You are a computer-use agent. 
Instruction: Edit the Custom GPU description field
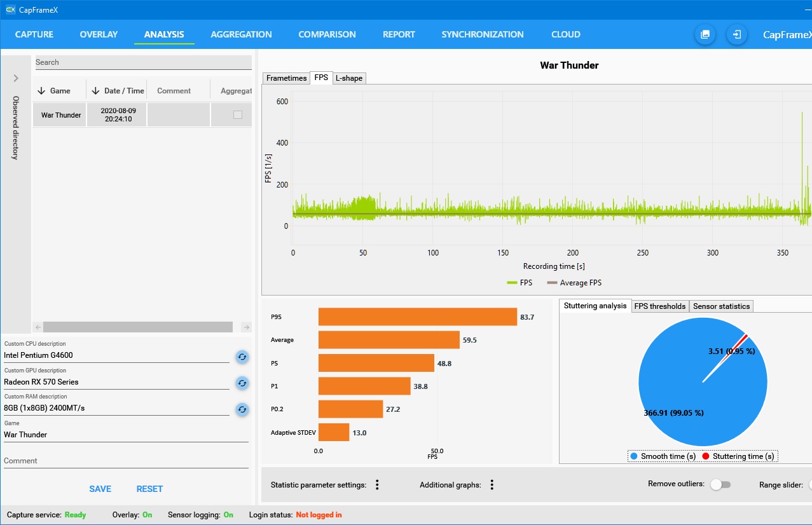[116, 382]
